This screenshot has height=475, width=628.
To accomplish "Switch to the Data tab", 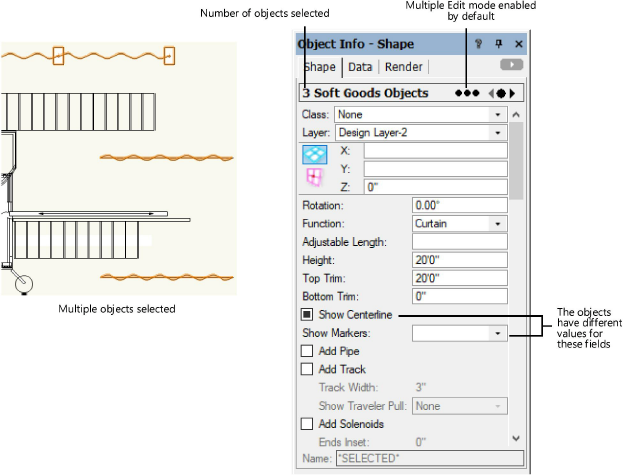I will [360, 67].
